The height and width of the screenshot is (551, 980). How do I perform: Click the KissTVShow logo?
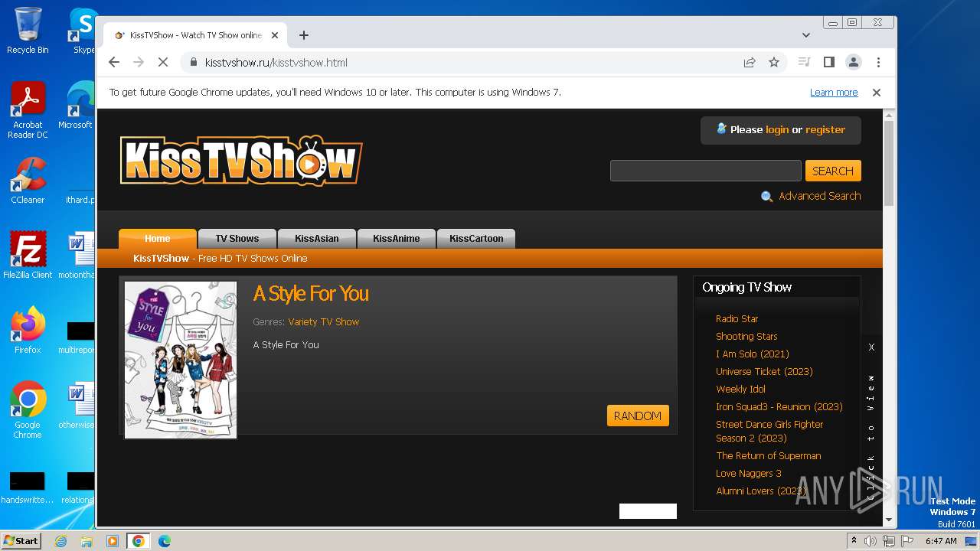(241, 160)
